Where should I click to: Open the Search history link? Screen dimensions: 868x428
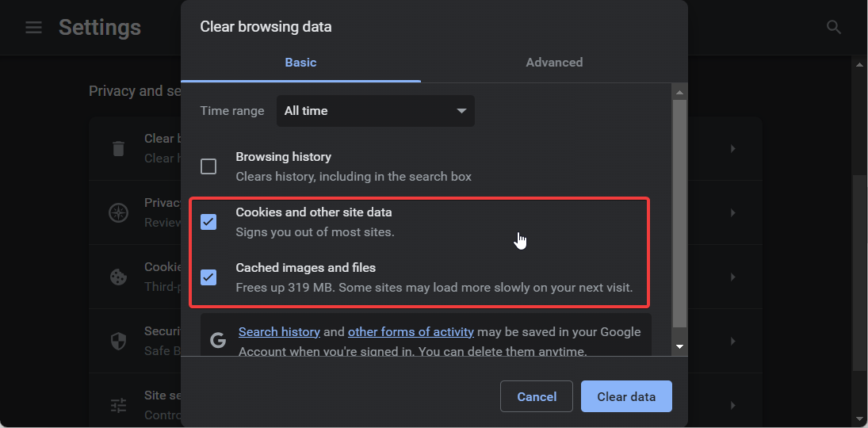[x=279, y=332]
